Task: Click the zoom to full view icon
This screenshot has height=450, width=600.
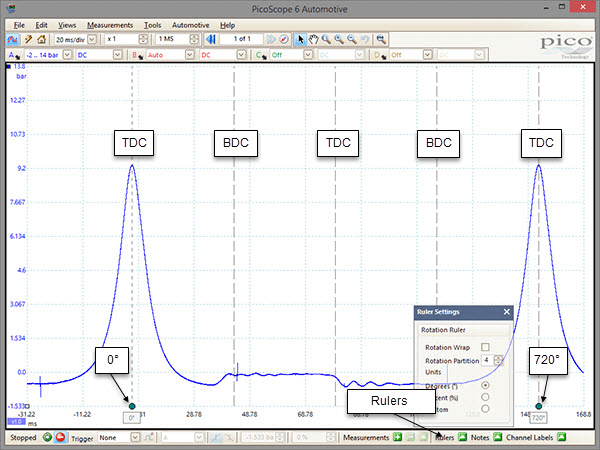Action: coord(381,39)
